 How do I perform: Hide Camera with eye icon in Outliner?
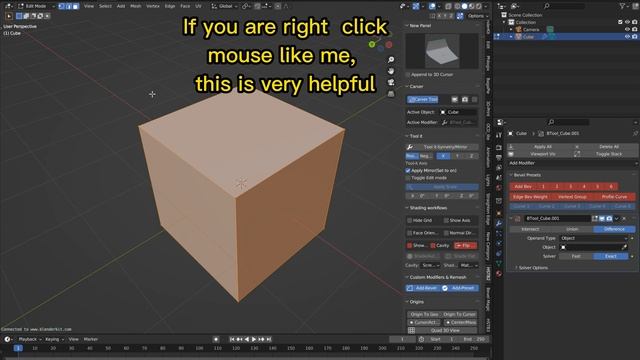click(627, 29)
